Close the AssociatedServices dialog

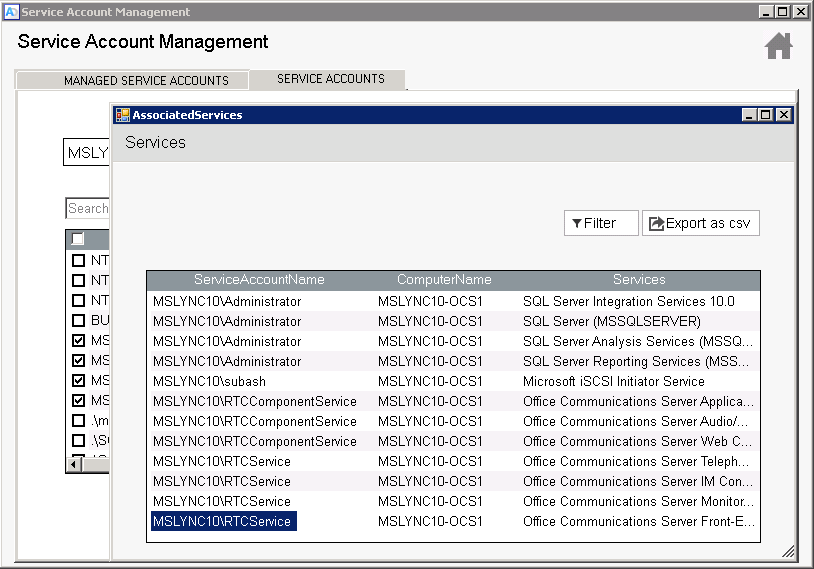(783, 115)
